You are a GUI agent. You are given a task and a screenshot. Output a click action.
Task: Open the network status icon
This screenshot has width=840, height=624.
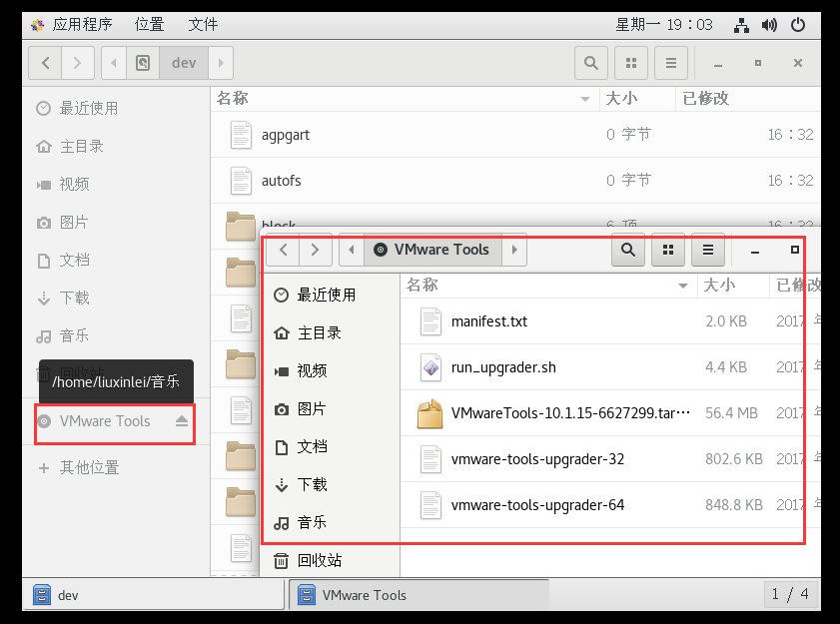pos(741,25)
